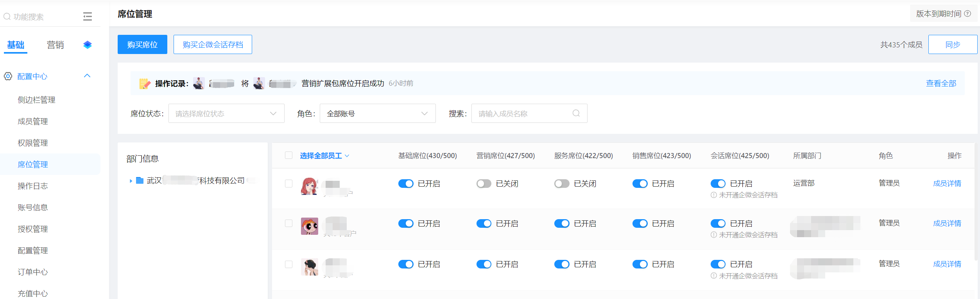Open 订单中心 in the sidebar

pyautogui.click(x=33, y=272)
